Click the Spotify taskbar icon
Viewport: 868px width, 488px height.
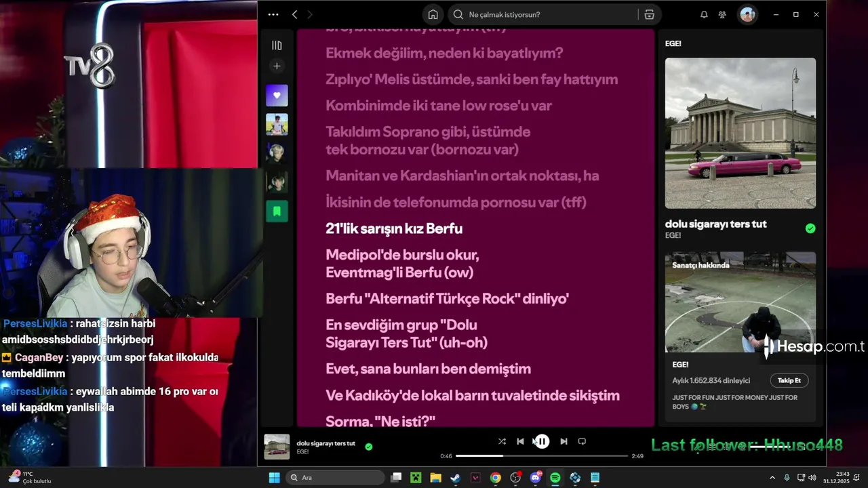pyautogui.click(x=555, y=478)
